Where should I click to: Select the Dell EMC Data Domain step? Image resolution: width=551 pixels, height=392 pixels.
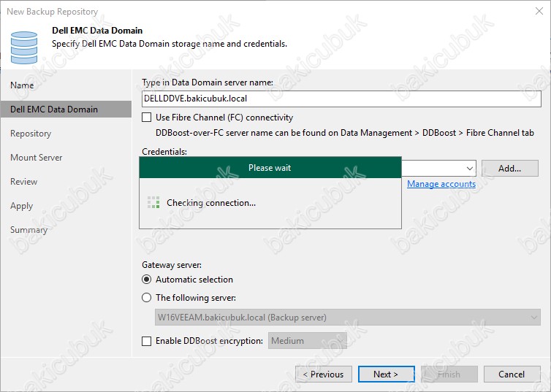tap(66, 109)
